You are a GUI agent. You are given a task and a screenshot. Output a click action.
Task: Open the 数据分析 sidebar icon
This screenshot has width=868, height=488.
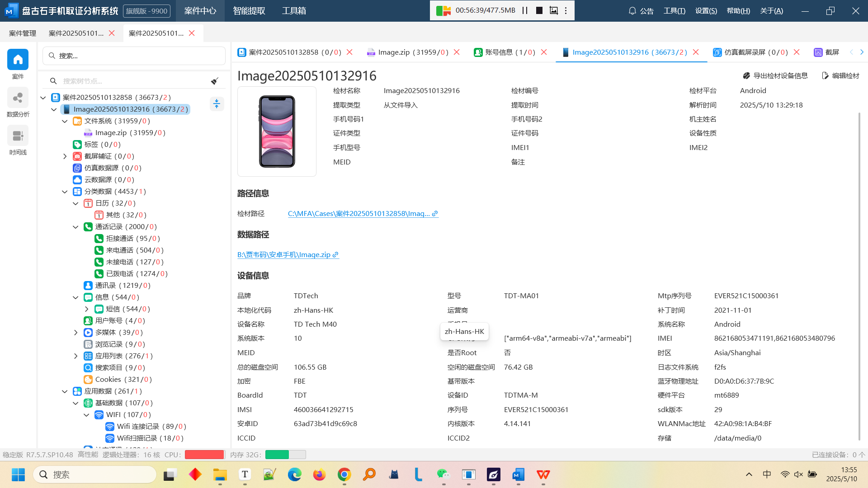pos(18,98)
